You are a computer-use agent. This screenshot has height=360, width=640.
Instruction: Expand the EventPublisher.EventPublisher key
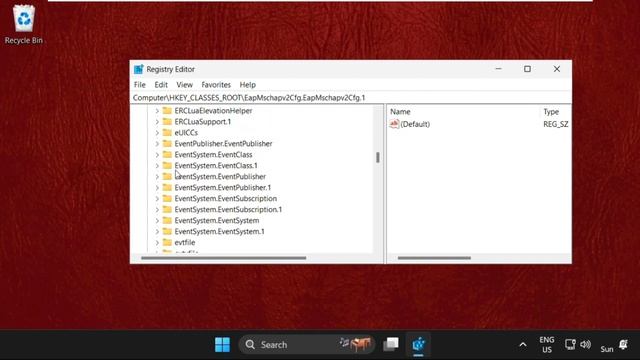pos(157,144)
